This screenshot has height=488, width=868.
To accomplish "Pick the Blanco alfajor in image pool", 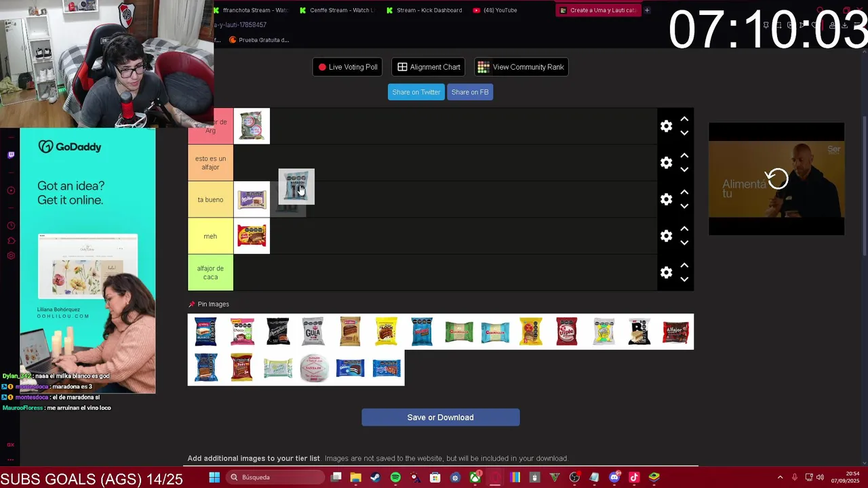I will tap(205, 331).
